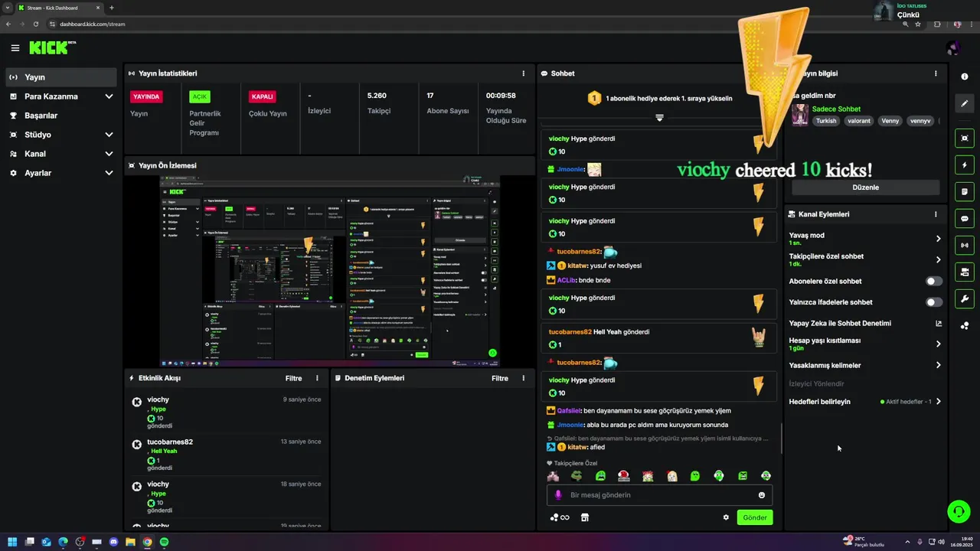The image size is (980, 551).
Task: Open Takipçilere özel sohbet options arrow
Action: 938,259
